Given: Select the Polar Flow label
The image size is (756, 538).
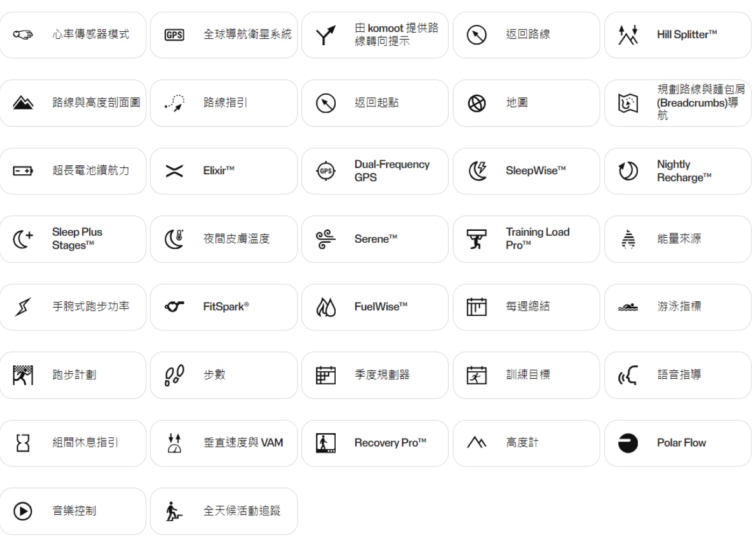Looking at the screenshot, I should pos(682,443).
